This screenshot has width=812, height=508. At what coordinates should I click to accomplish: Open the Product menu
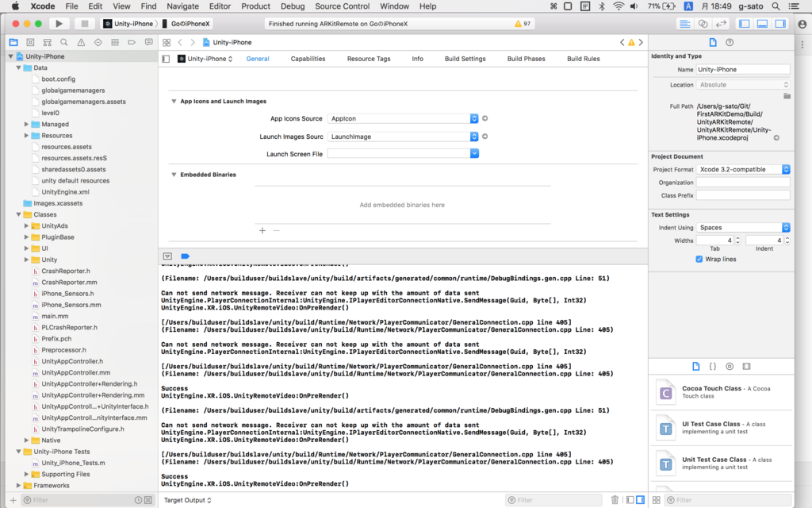256,6
